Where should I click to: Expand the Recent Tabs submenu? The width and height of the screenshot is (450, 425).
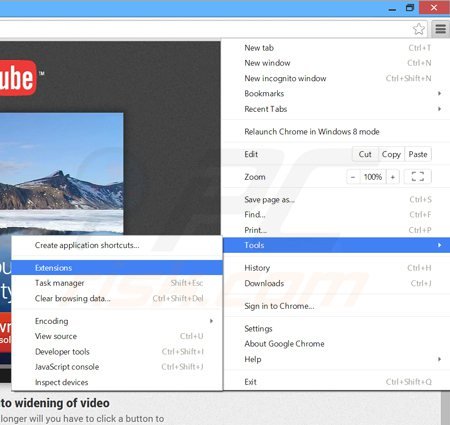[x=337, y=109]
